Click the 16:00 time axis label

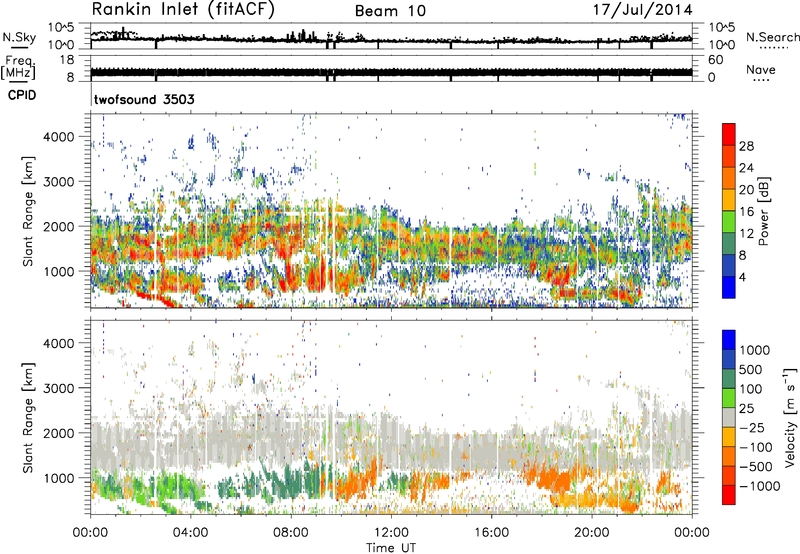click(491, 533)
